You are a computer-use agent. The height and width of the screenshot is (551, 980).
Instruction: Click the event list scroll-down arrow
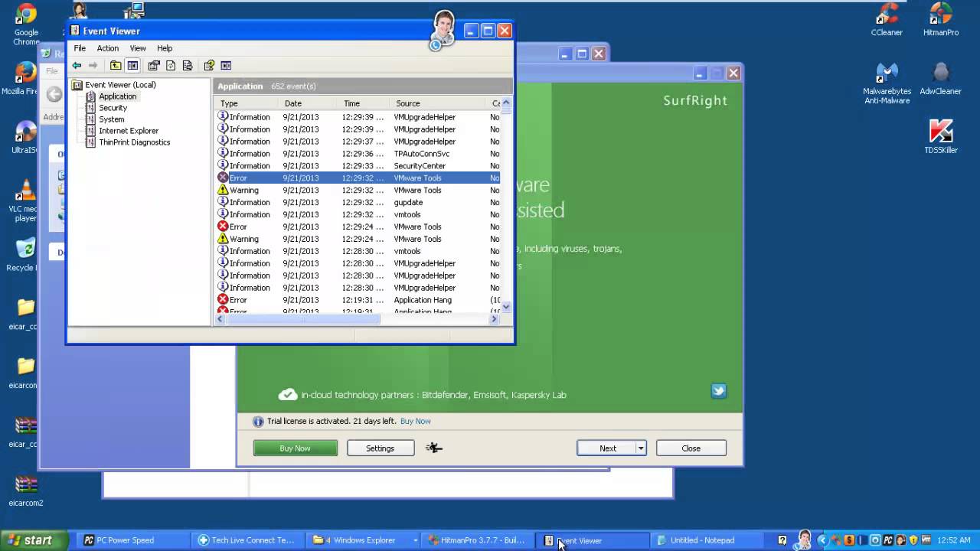[505, 307]
